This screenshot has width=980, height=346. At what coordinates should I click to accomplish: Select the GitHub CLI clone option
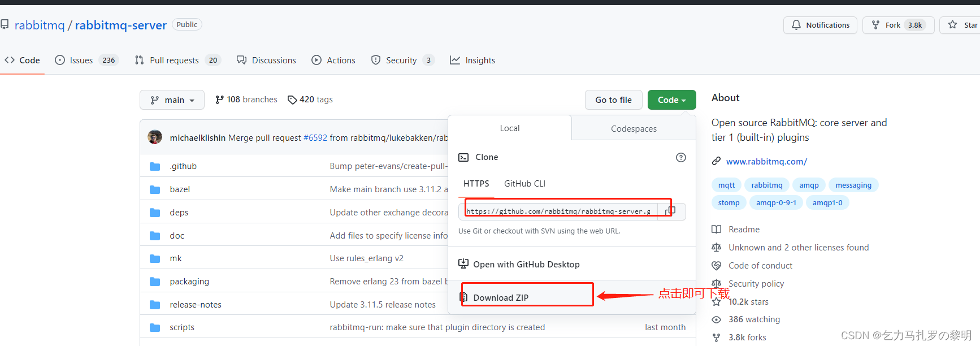[x=524, y=184]
